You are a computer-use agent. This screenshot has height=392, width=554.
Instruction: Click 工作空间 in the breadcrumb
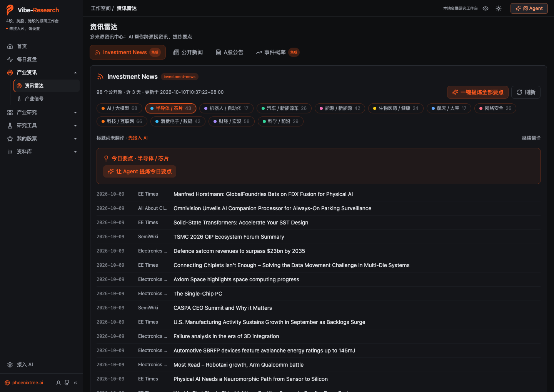(x=100, y=8)
